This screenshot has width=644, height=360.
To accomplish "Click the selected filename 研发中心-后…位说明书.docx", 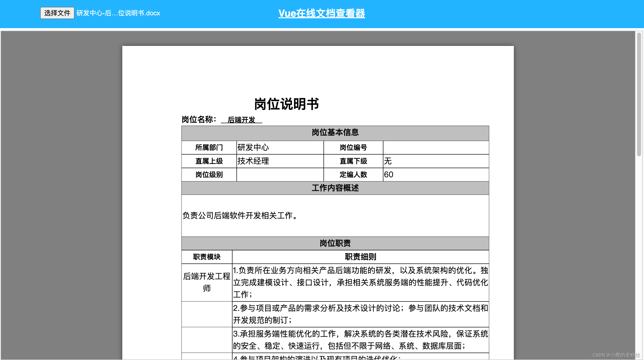I will [118, 13].
